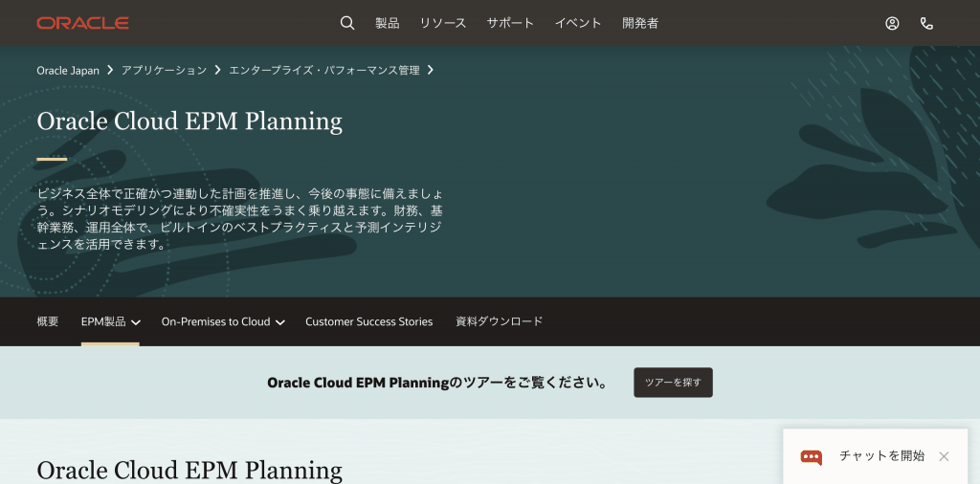Screen dimensions: 980x484
Task: Open the 製品 menu
Action: (388, 23)
